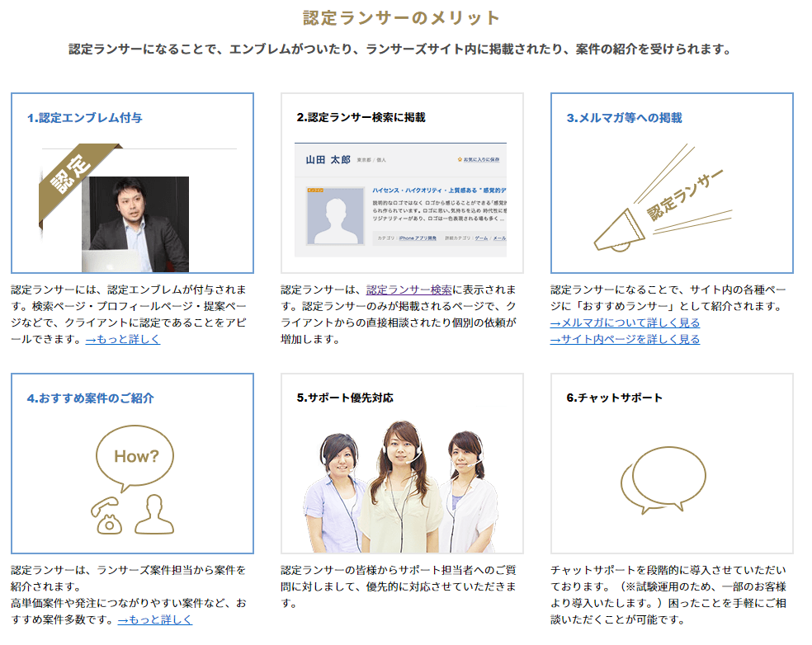Select the 6.チャットサポート heading
The image size is (812, 645).
(x=615, y=398)
